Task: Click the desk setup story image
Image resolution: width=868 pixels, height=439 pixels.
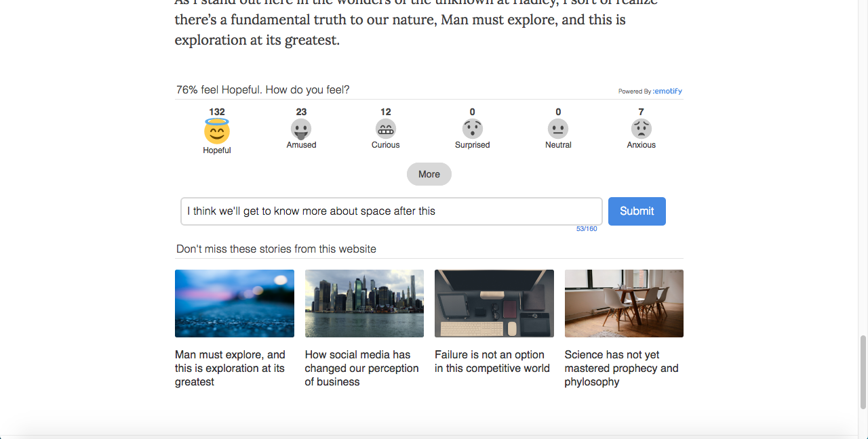Action: (494, 303)
